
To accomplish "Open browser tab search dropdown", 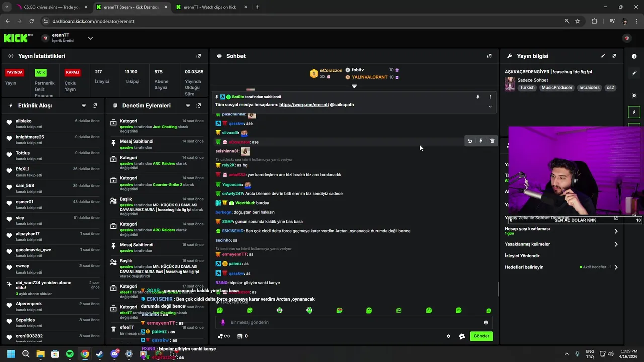I will coord(7,7).
